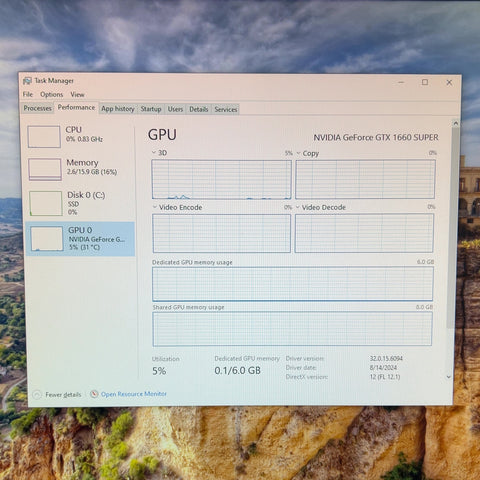Click the 5% Utilization value
Image resolution: width=480 pixels, height=480 pixels.
159,371
